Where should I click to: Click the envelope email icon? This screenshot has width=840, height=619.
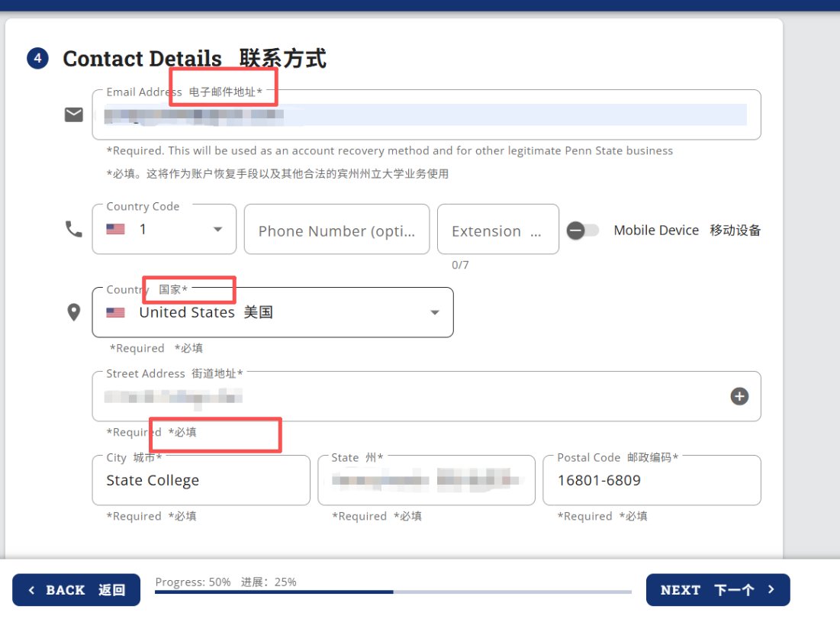click(x=74, y=114)
